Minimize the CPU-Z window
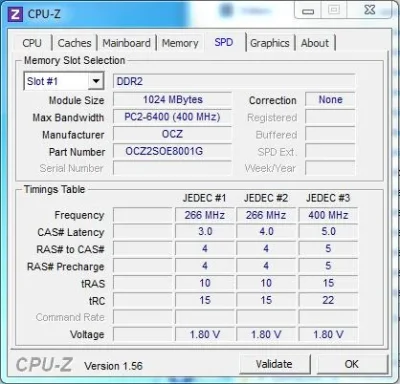Viewport: 400px width, 384px height. pyautogui.click(x=308, y=11)
